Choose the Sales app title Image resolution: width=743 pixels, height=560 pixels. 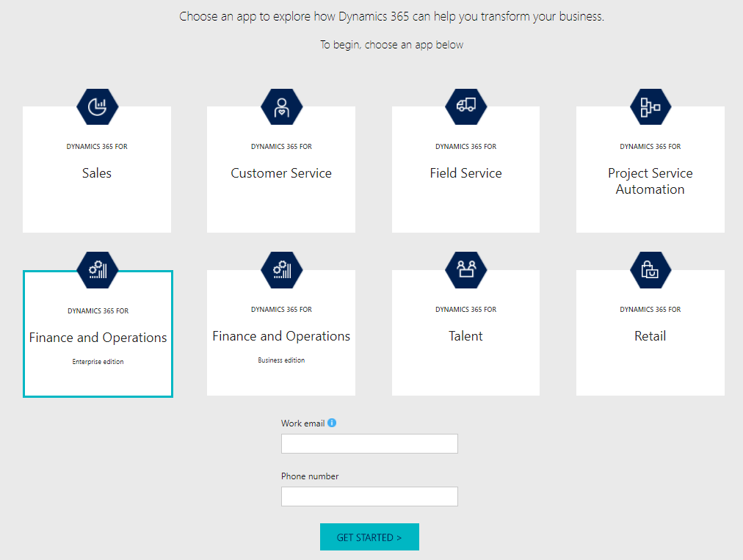click(97, 173)
